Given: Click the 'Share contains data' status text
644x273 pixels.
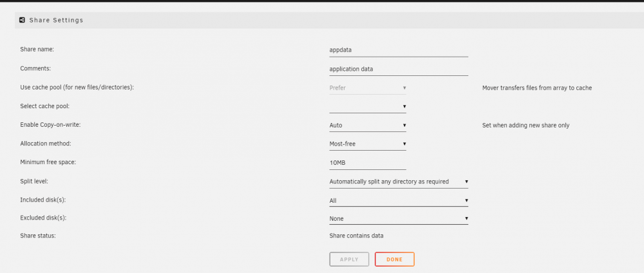Looking at the screenshot, I should 356,236.
